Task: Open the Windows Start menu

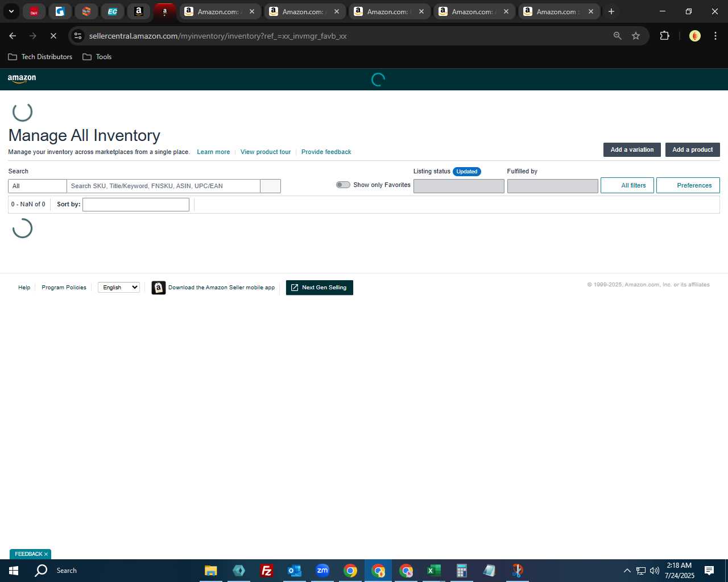Action: pos(14,571)
